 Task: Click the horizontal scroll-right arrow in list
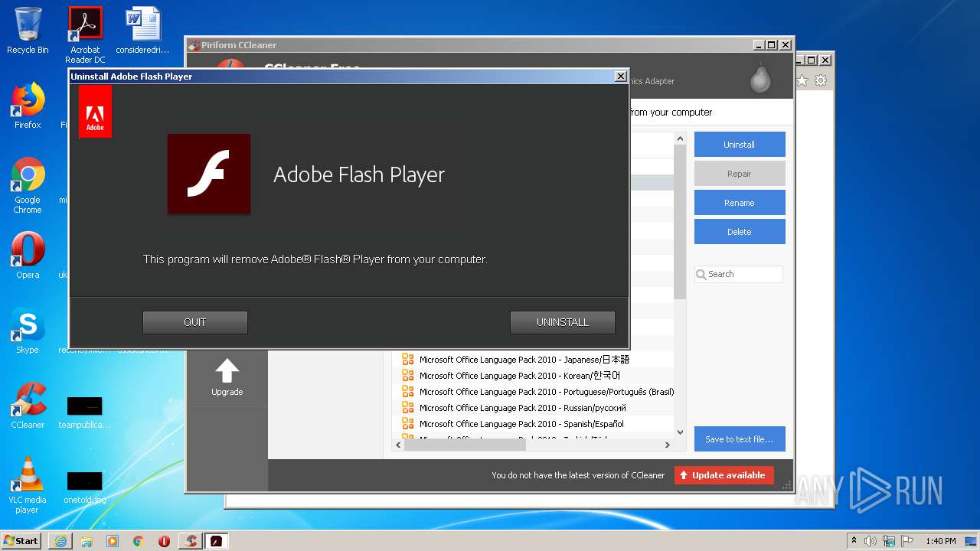667,445
